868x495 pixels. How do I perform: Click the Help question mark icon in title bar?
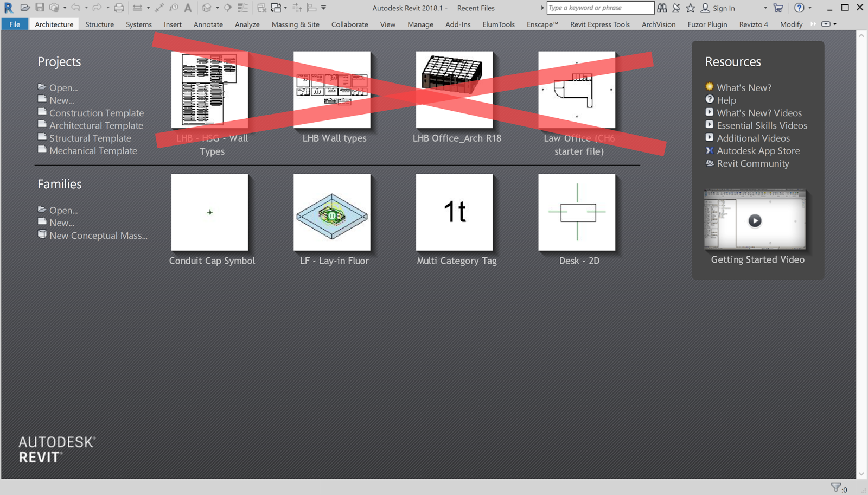pos(799,8)
